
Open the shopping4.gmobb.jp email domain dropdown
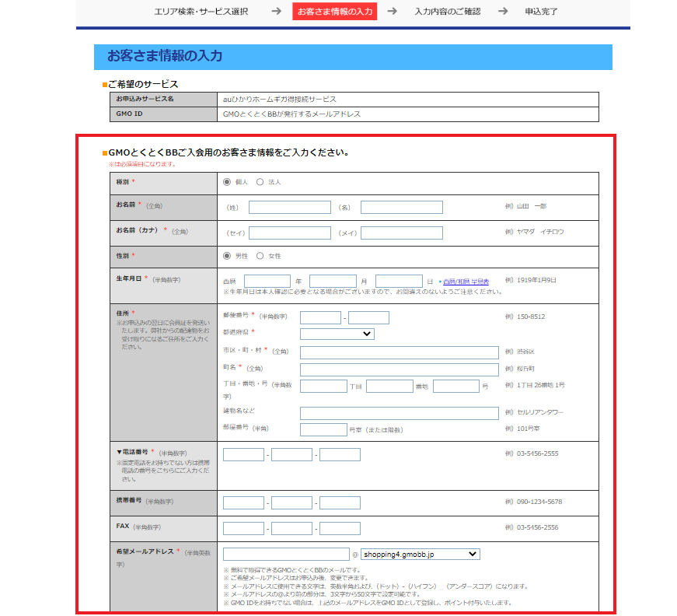pos(420,555)
